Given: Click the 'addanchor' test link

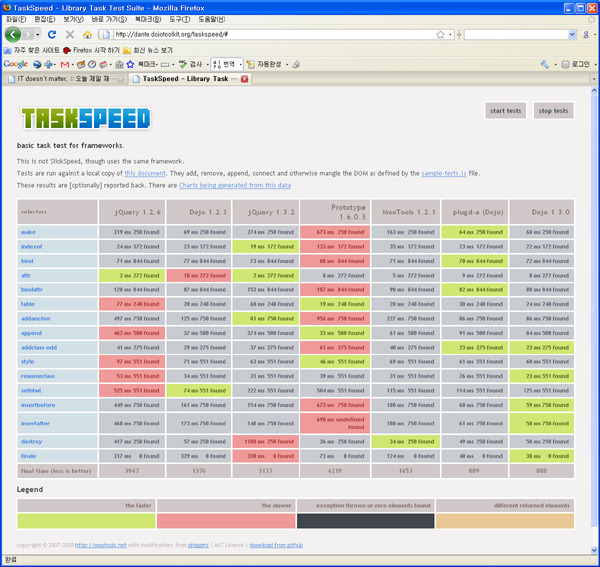Looking at the screenshot, I should [36, 318].
